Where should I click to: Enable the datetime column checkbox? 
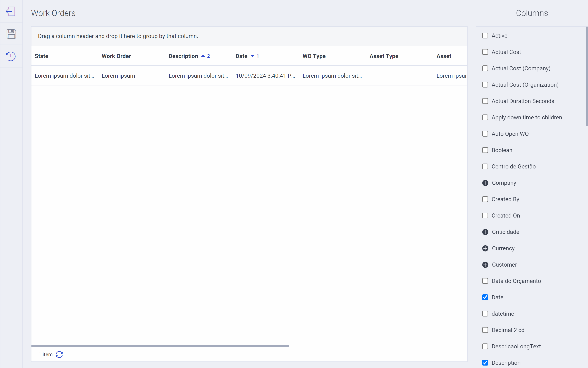pos(485,314)
